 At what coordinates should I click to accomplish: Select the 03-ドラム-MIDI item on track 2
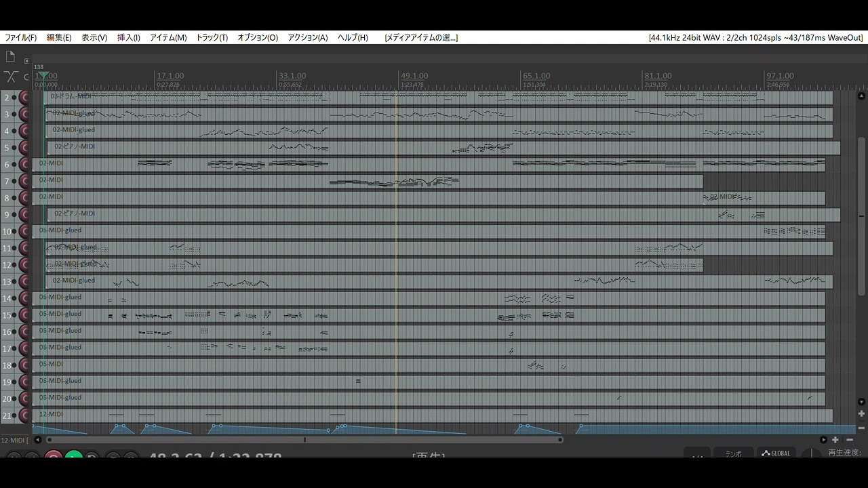tap(438, 98)
